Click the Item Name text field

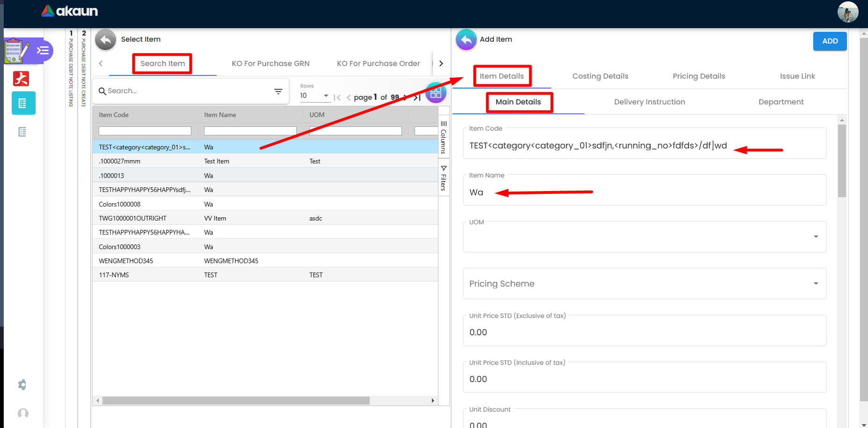point(644,192)
